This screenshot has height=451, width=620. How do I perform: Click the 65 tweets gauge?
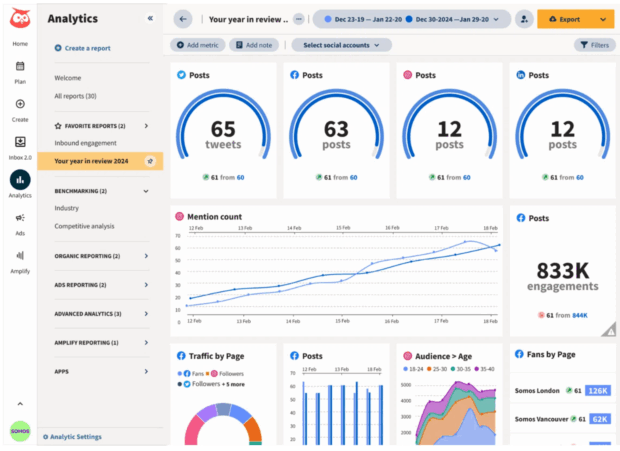pos(223,126)
